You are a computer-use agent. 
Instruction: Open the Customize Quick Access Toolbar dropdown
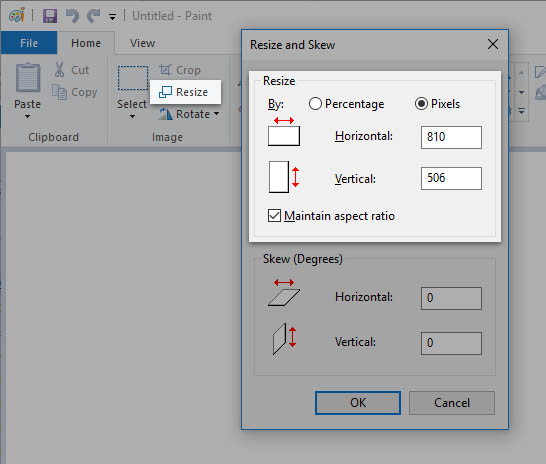click(x=112, y=17)
